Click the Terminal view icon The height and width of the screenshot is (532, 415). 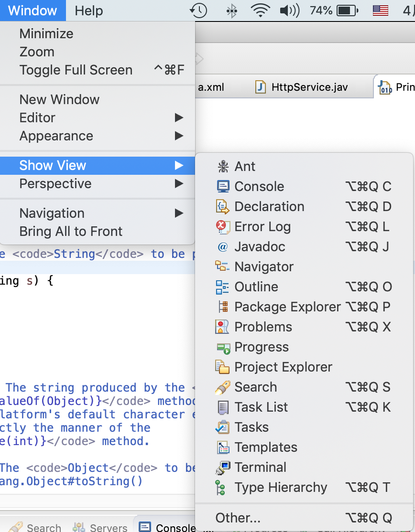point(223,468)
